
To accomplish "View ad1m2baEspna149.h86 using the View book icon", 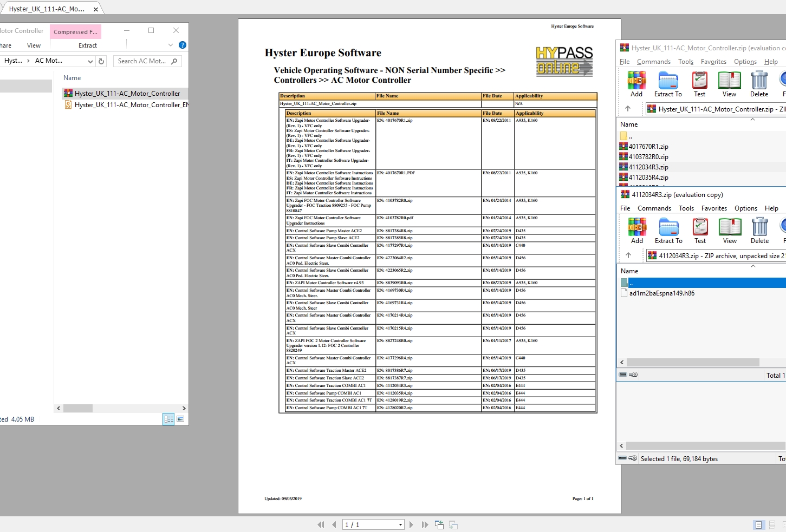I will pyautogui.click(x=730, y=231).
